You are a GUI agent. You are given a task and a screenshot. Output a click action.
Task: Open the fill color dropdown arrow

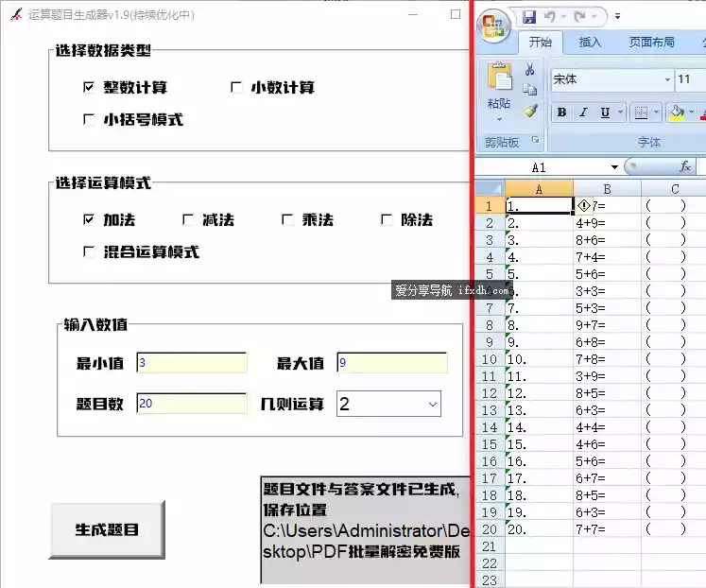coord(691,112)
